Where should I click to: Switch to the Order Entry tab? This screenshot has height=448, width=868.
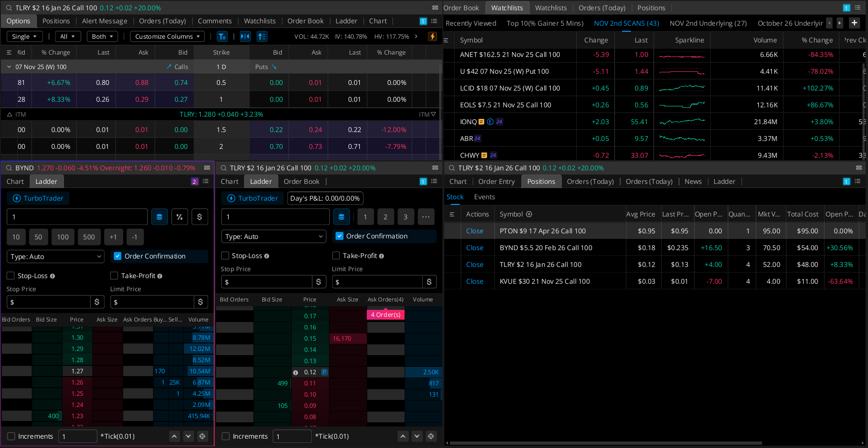pyautogui.click(x=496, y=182)
